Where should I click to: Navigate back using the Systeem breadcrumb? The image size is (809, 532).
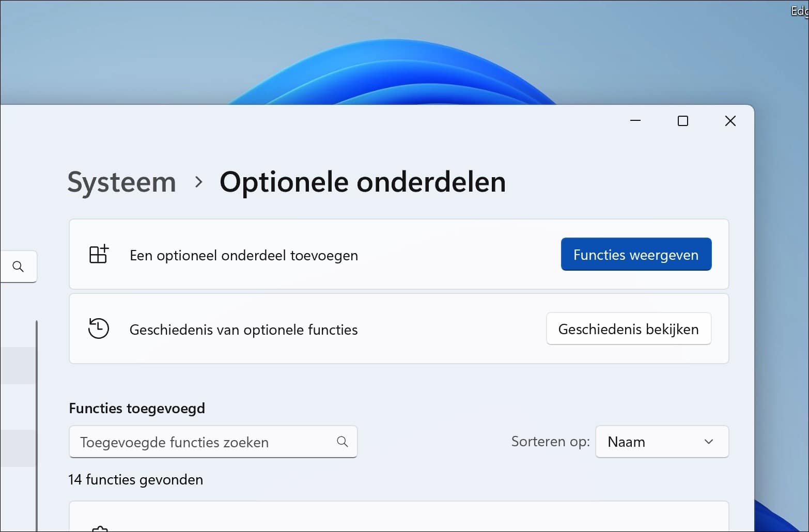click(121, 182)
